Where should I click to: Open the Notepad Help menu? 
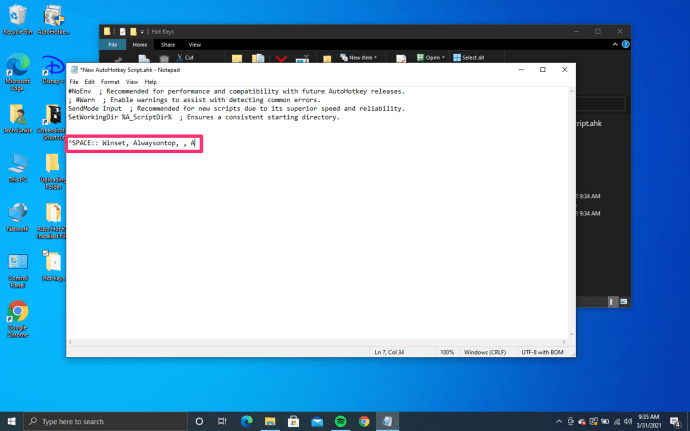click(x=150, y=82)
